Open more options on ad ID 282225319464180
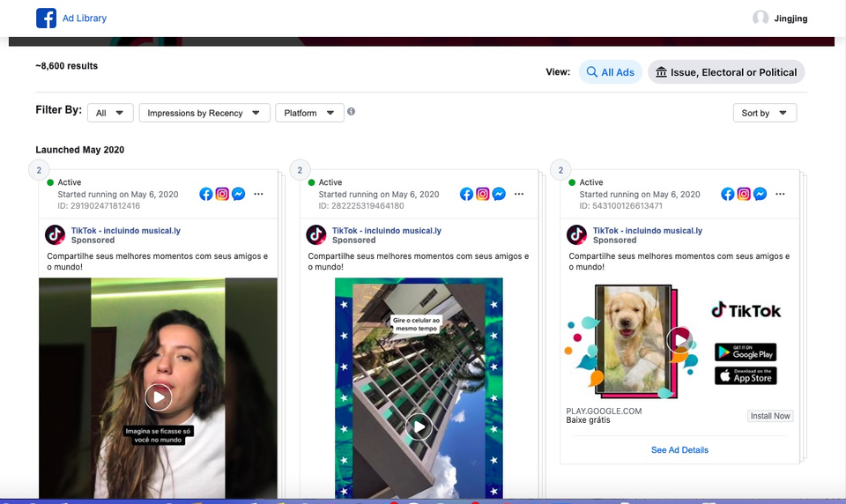The image size is (846, 504). [x=519, y=194]
